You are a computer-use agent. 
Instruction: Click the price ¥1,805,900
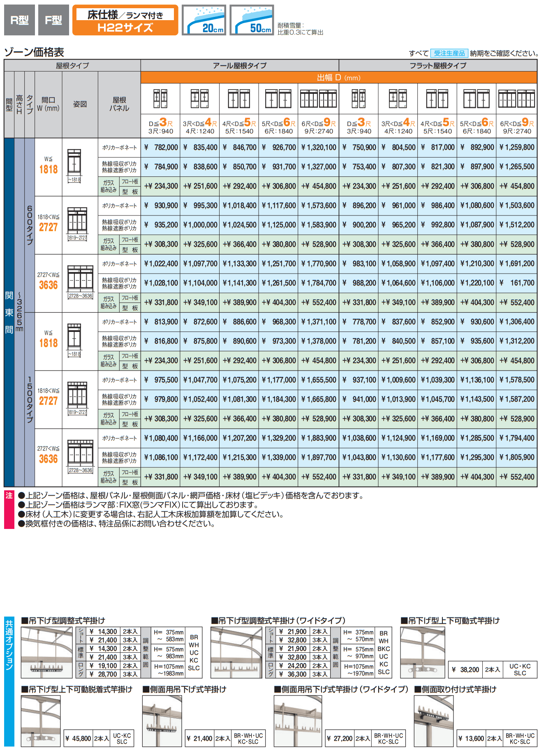point(517,457)
